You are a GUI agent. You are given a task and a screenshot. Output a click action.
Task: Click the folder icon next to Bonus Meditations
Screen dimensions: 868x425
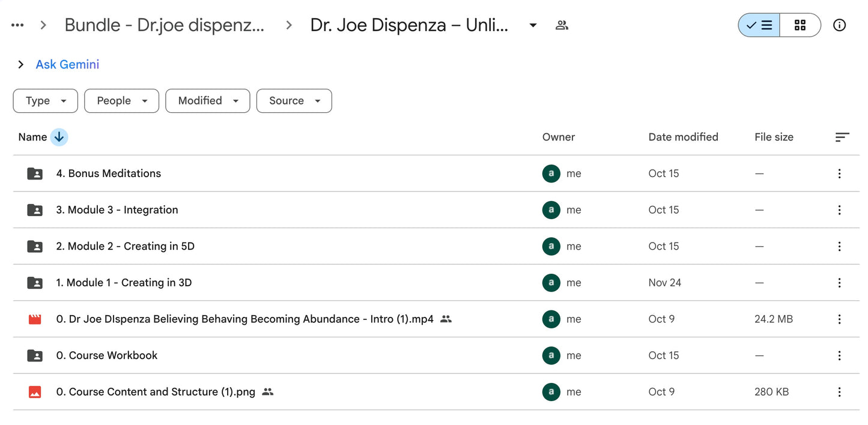pyautogui.click(x=34, y=173)
